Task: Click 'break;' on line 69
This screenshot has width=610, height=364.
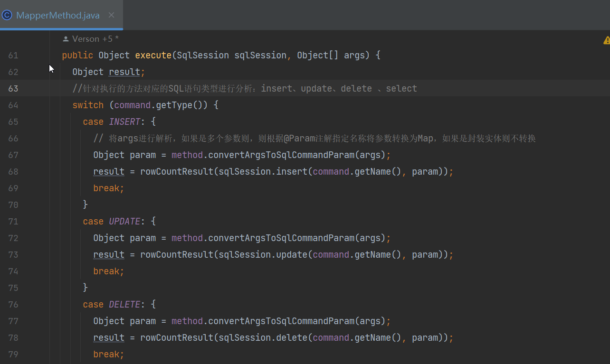Action: (x=109, y=188)
